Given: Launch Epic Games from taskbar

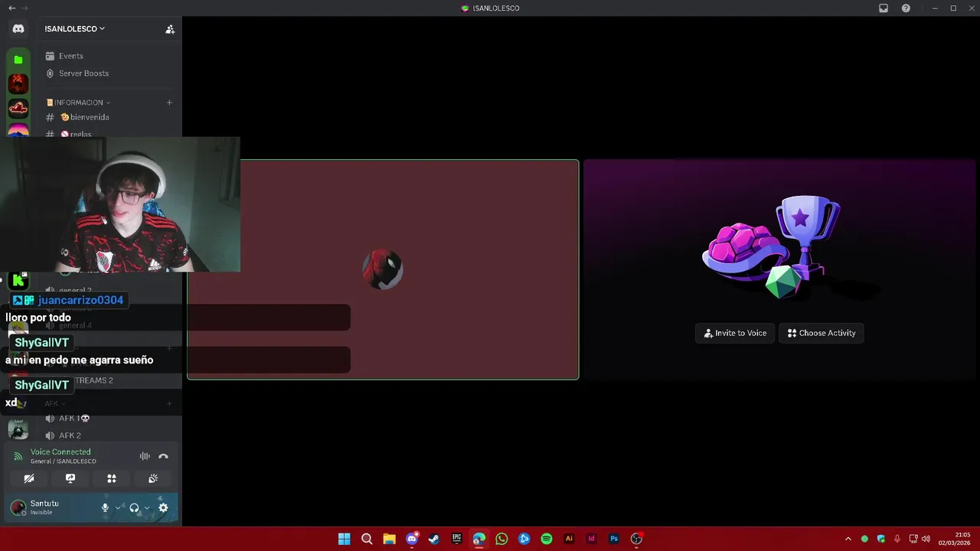Looking at the screenshot, I should click(456, 539).
